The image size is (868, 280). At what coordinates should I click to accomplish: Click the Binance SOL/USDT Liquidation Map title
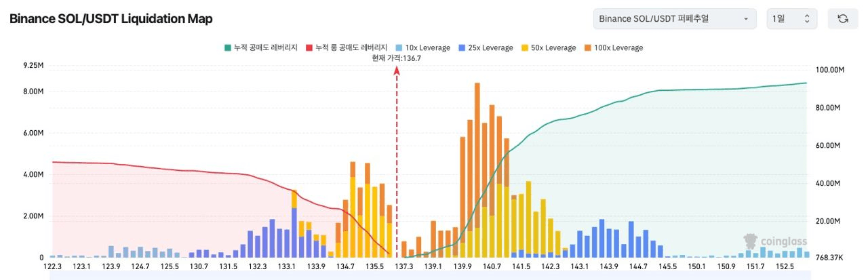coord(111,19)
